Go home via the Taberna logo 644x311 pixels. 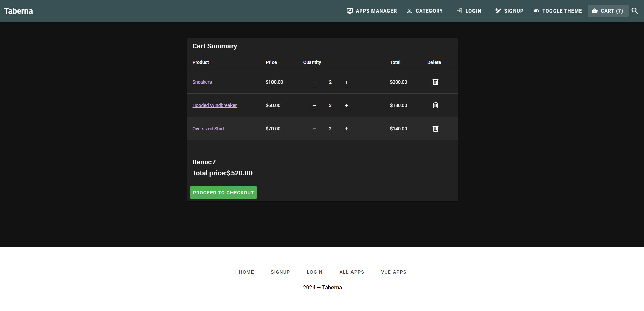(x=18, y=10)
